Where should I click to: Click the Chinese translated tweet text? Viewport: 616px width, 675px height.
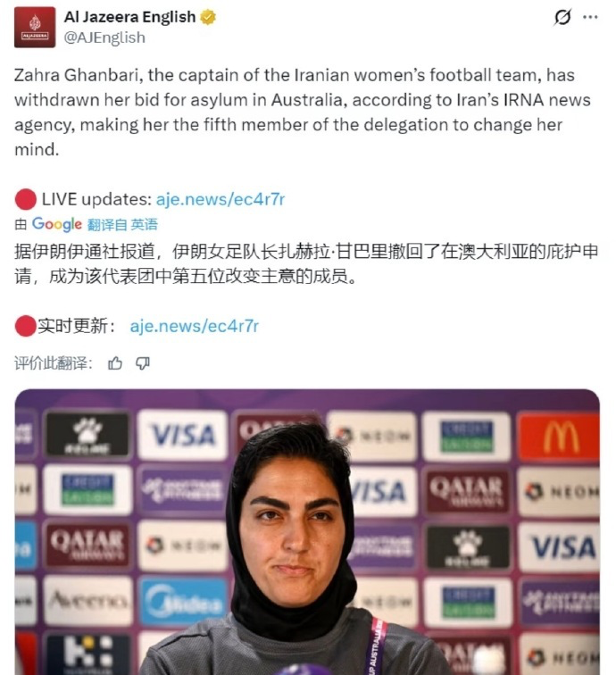[x=306, y=263]
